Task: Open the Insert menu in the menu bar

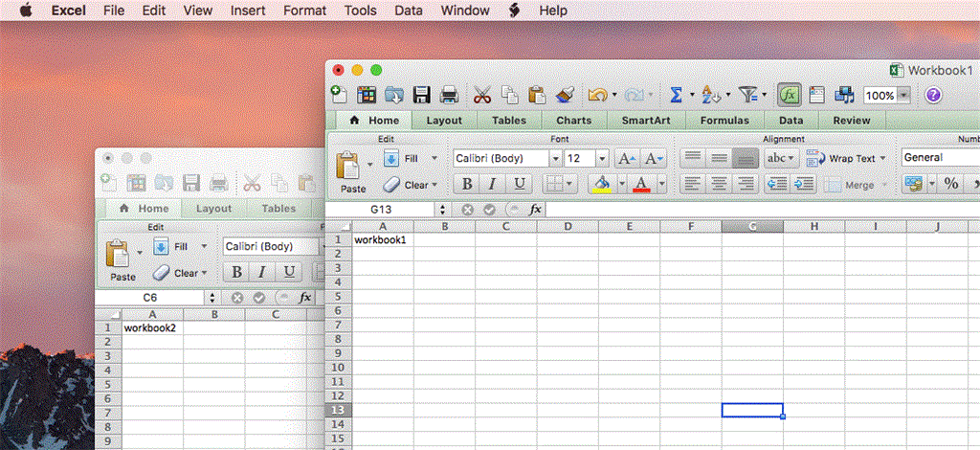Action: 248,11
